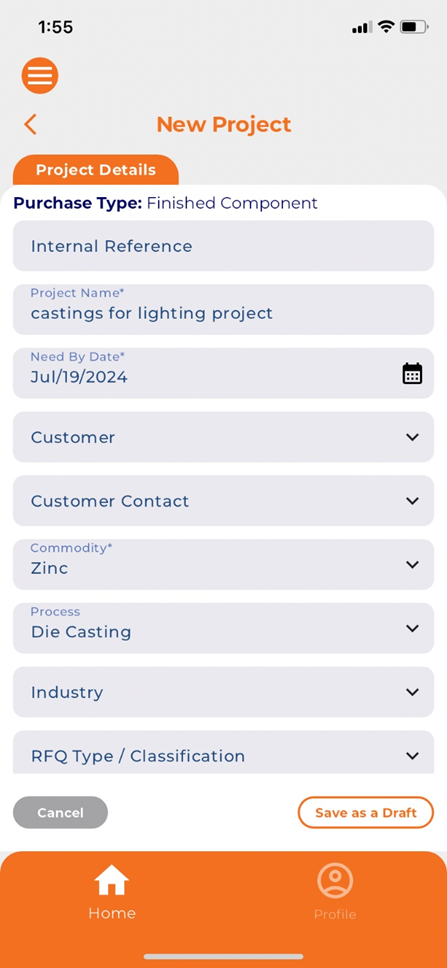Expand the Industry dropdown
The image size is (447, 968).
coord(224,692)
